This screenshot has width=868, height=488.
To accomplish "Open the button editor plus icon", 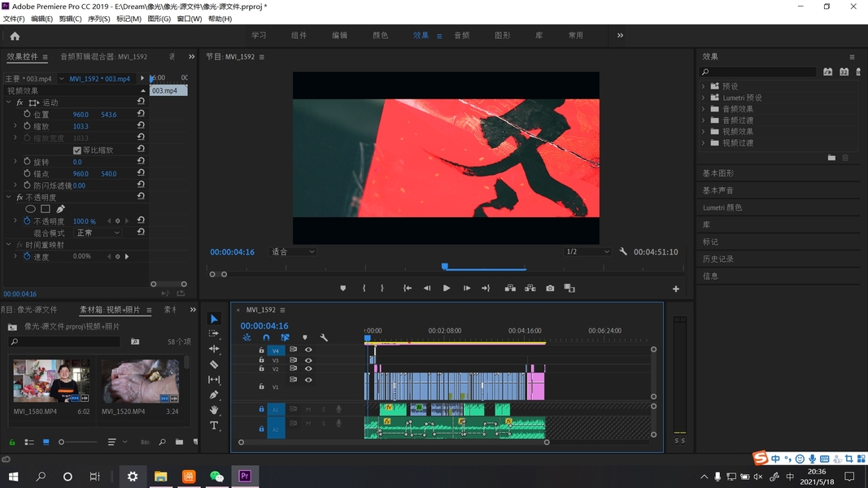I will [x=676, y=289].
